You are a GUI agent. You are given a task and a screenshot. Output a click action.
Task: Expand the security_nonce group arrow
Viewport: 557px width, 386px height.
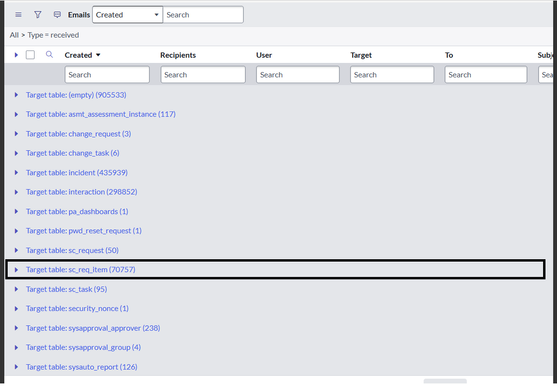(16, 309)
